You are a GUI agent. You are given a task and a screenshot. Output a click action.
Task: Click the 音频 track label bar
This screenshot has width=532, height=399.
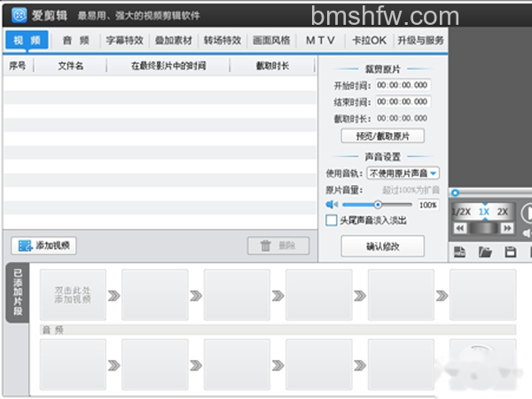278,330
